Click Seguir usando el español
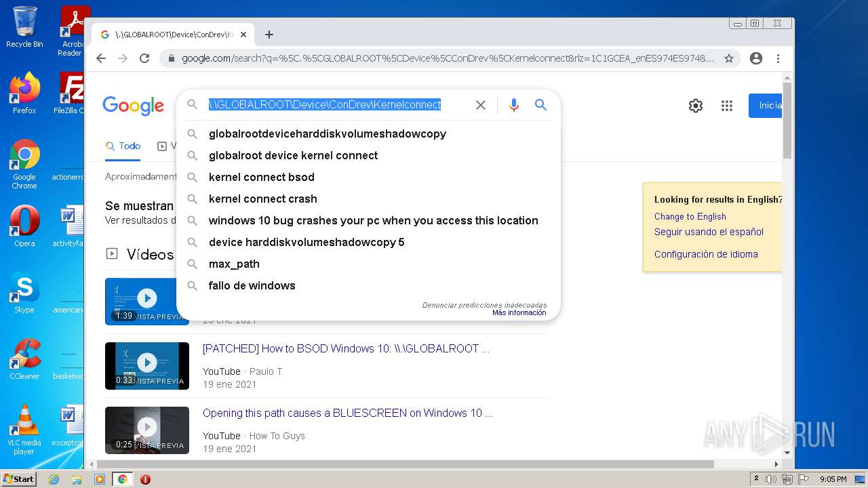Image resolution: width=868 pixels, height=488 pixels. point(709,232)
